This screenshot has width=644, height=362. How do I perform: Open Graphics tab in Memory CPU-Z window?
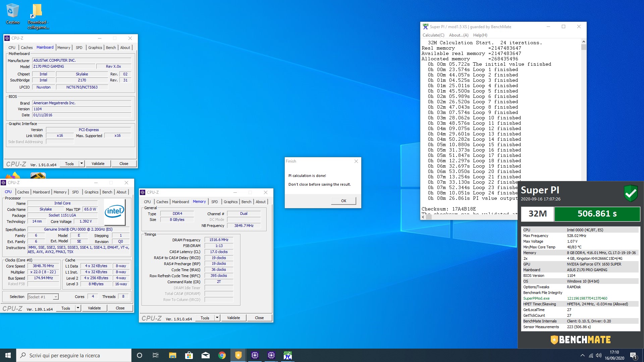(x=231, y=202)
